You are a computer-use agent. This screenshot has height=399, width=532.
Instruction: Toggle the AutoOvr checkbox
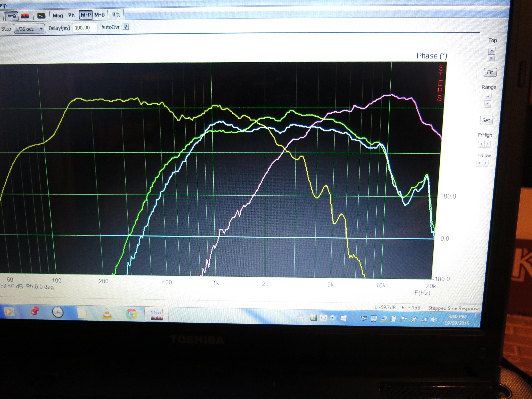126,27
